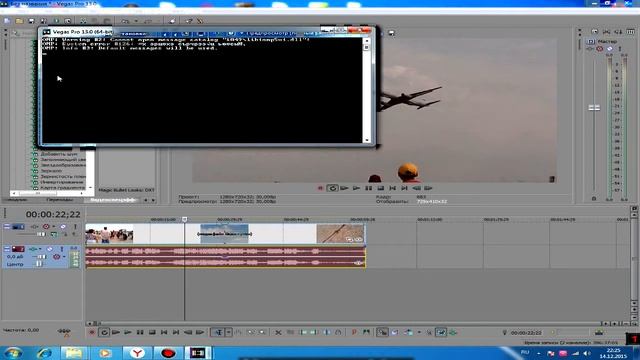
Task: Adjust the video track level slider
Action: (x=41, y=234)
